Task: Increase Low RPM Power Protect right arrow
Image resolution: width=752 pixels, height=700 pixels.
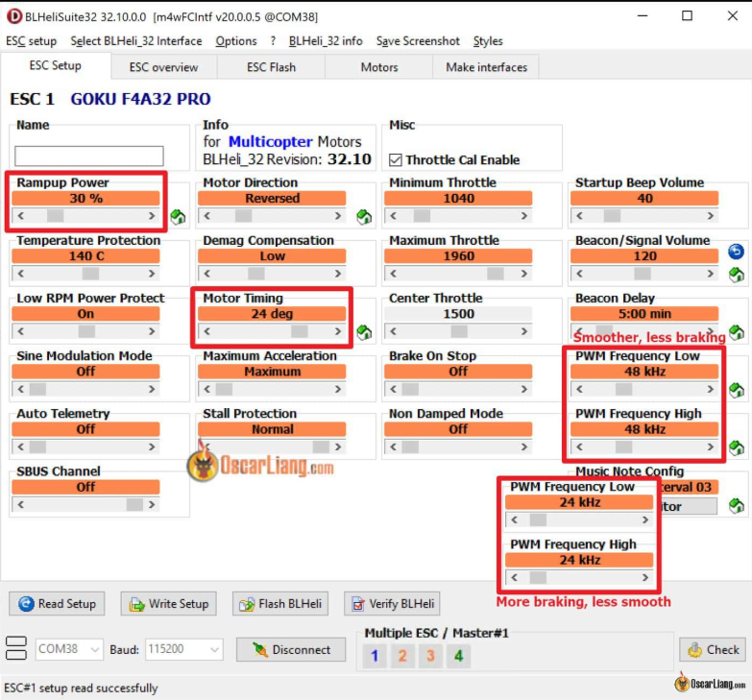Action: point(152,331)
